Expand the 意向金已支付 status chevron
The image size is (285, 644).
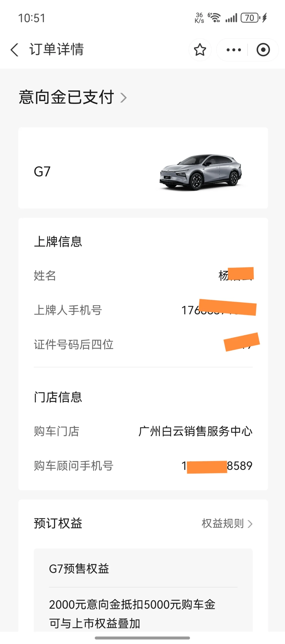[123, 97]
